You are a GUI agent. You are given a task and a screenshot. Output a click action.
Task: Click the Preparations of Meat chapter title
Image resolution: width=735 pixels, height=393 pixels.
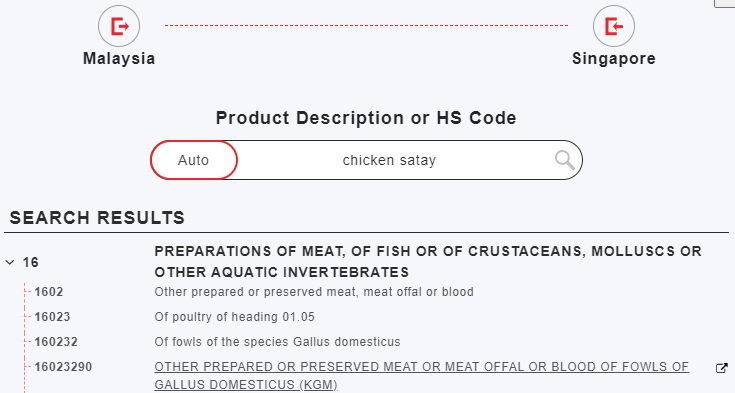(x=428, y=262)
